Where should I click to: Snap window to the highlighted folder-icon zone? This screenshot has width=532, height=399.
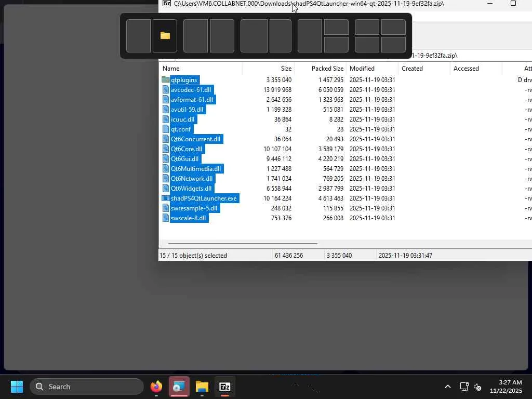tap(165, 36)
